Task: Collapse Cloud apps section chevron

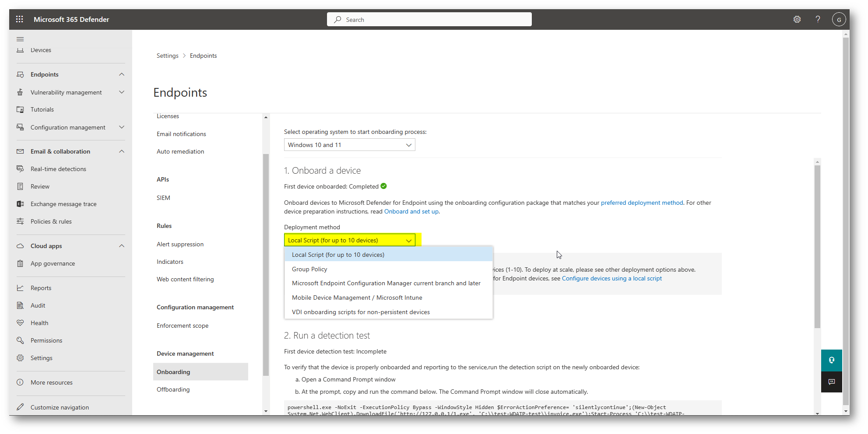Action: (x=122, y=246)
